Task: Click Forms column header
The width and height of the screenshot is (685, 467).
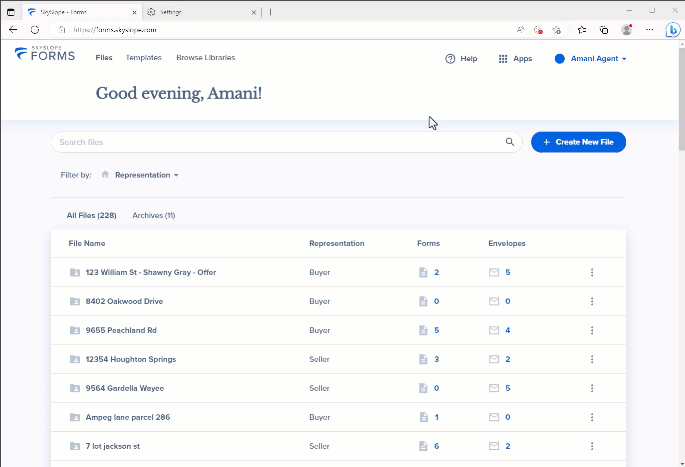Action: (429, 243)
